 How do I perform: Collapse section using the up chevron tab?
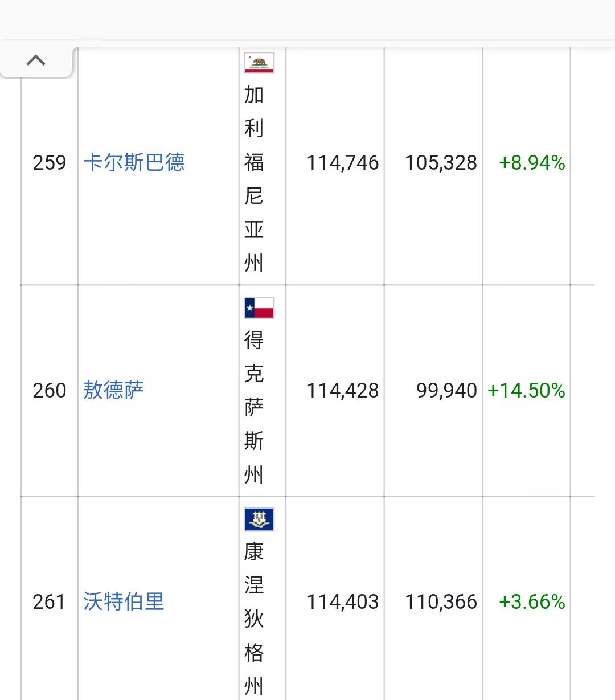tap(36, 61)
